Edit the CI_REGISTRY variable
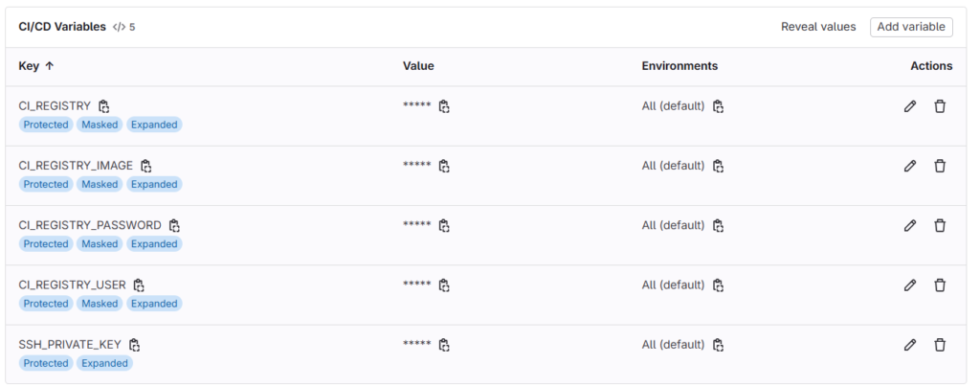980x387 pixels. (x=910, y=106)
